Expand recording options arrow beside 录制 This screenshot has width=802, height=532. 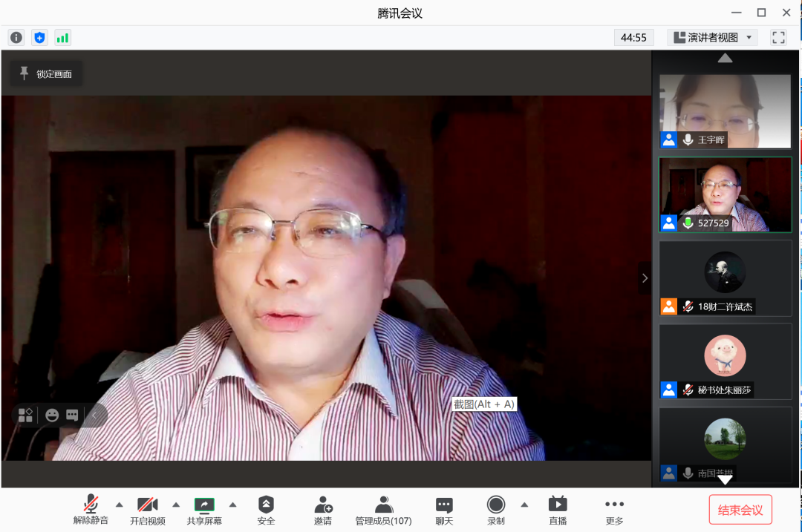pyautogui.click(x=524, y=505)
